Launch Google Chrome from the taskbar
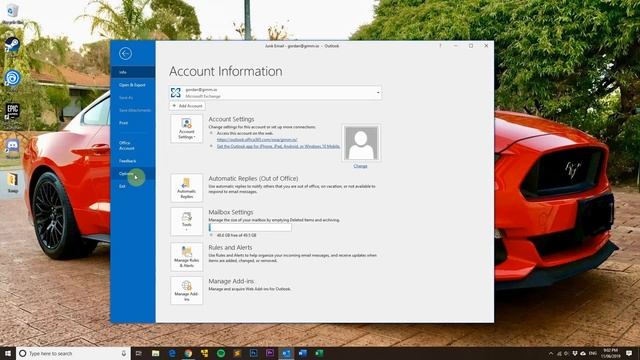 [x=188, y=353]
